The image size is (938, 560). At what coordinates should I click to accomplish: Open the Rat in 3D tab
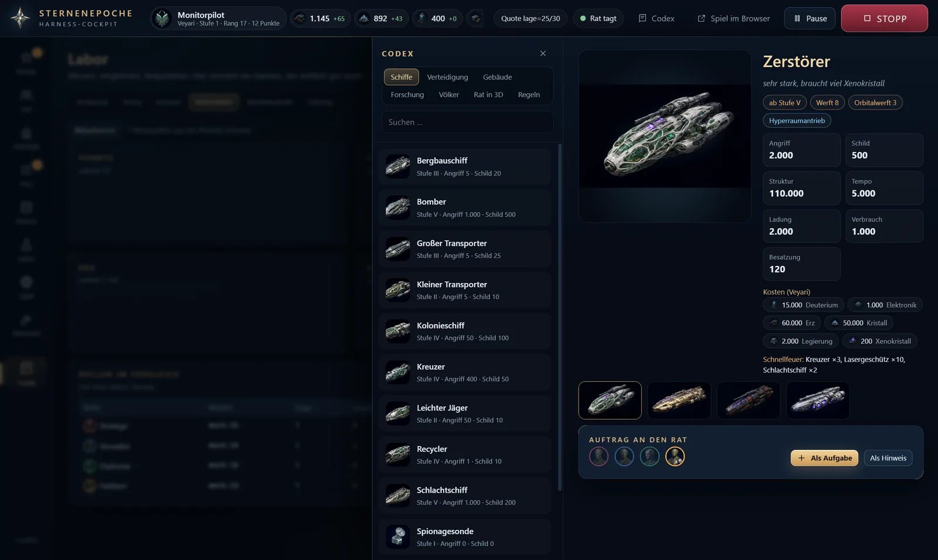[x=488, y=94]
